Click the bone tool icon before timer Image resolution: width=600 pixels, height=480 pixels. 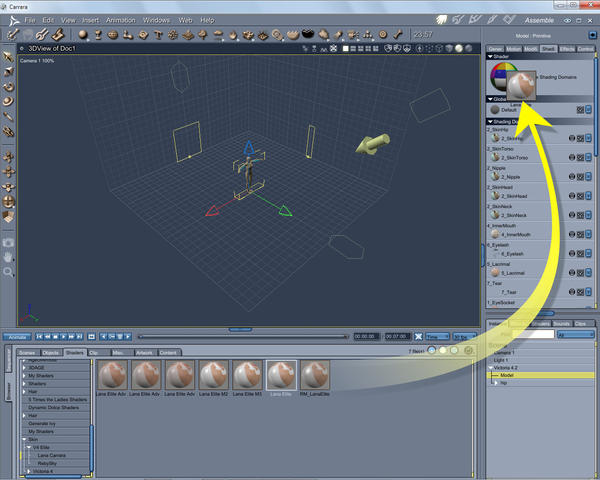pyautogui.click(x=398, y=34)
